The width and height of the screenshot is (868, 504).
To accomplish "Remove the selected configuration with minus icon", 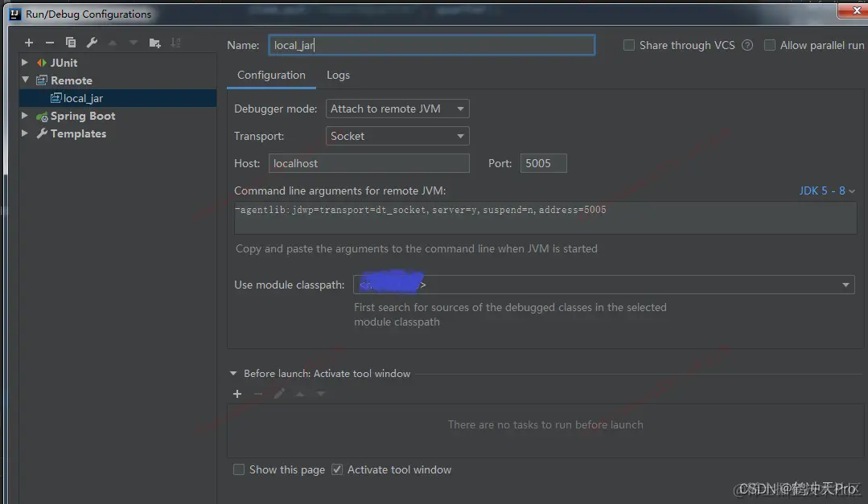I will pos(50,43).
